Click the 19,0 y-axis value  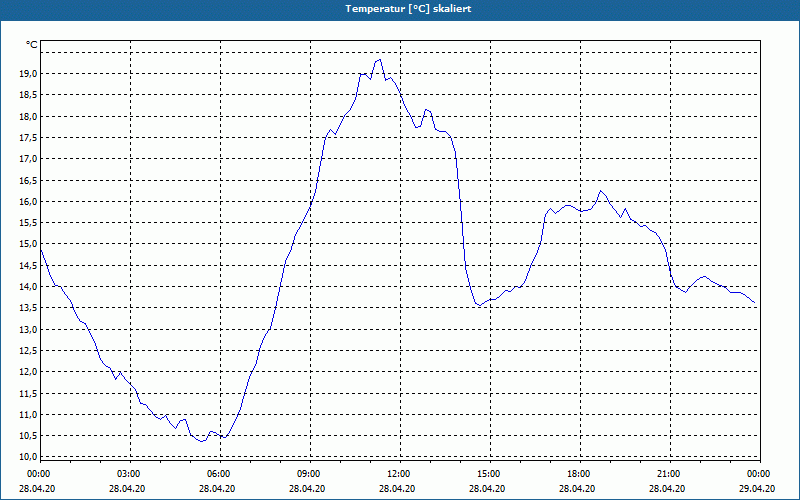tap(28, 73)
